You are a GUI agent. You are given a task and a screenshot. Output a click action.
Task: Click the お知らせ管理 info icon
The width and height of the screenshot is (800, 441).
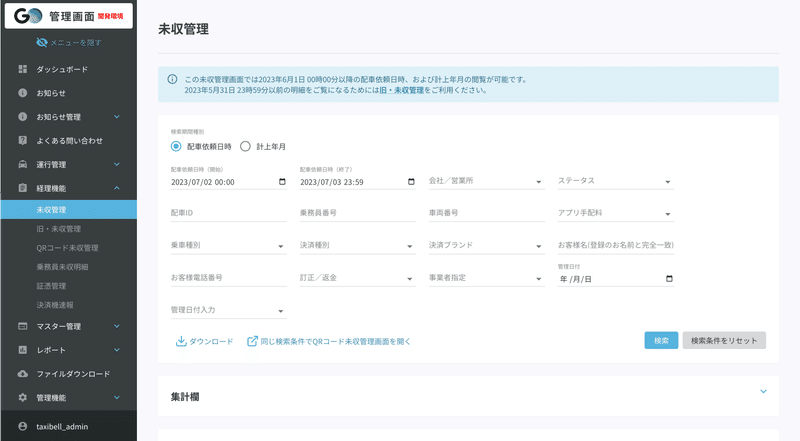(22, 116)
